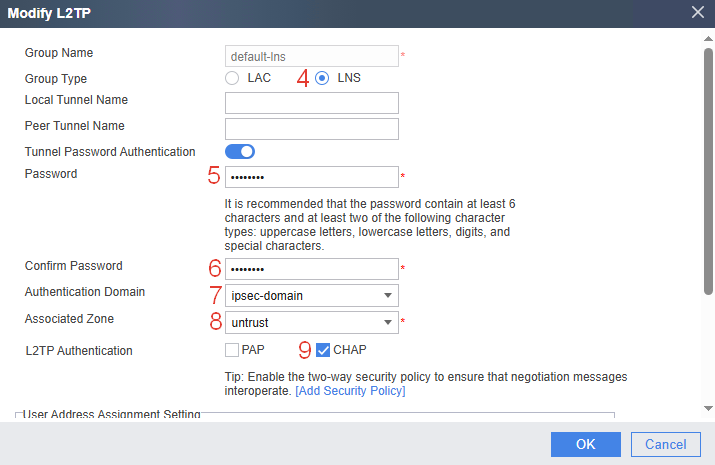Focus the Password input field
The height and width of the screenshot is (465, 715).
[x=312, y=177]
